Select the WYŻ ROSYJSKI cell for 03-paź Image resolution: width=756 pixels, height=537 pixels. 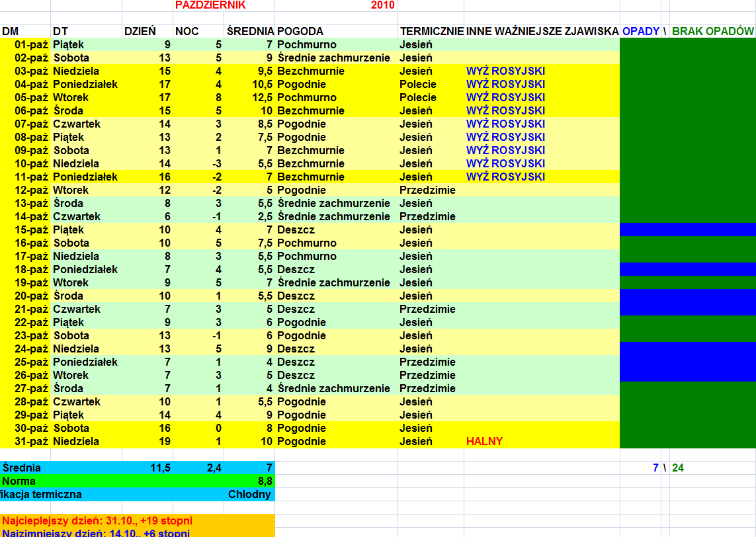click(505, 71)
